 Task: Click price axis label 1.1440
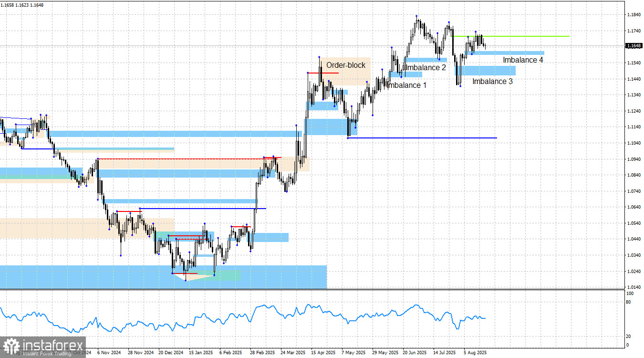tap(634, 79)
